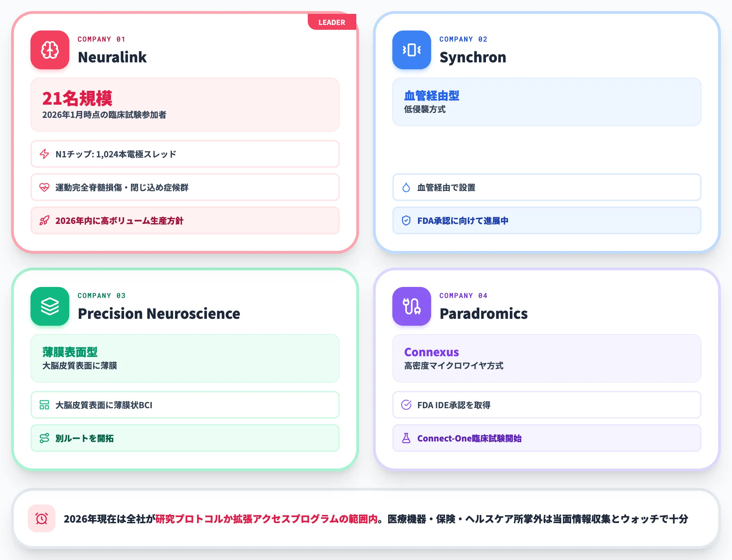
Task: Click the 2026年内に高ボリューム生産方針 text
Action: pos(119,221)
